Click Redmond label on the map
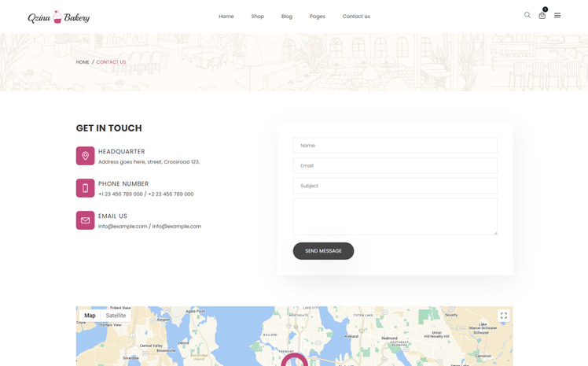Screen dimensions: 588x366 389,338
